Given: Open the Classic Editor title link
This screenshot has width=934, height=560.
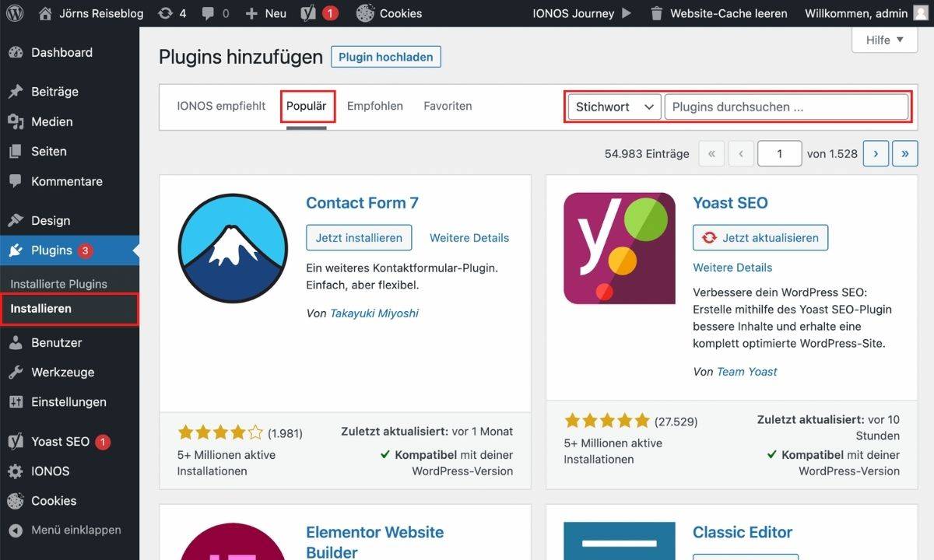Looking at the screenshot, I should click(x=743, y=533).
